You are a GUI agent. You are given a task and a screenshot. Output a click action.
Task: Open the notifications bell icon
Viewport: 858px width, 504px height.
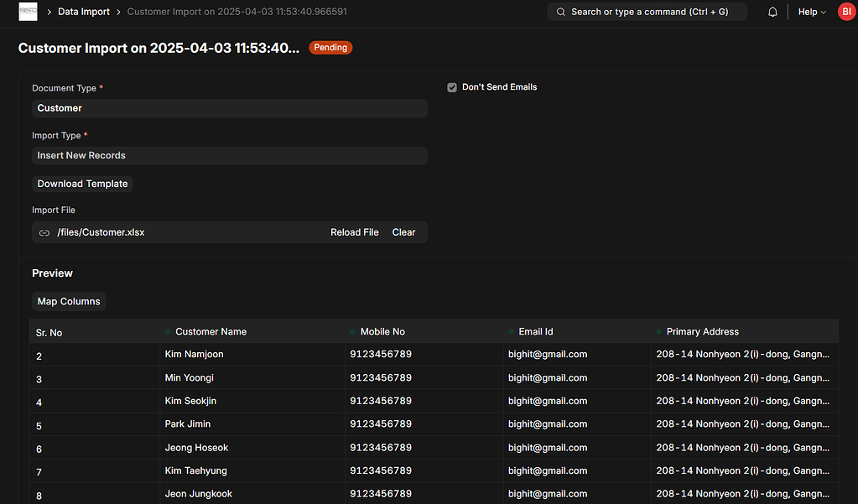772,12
